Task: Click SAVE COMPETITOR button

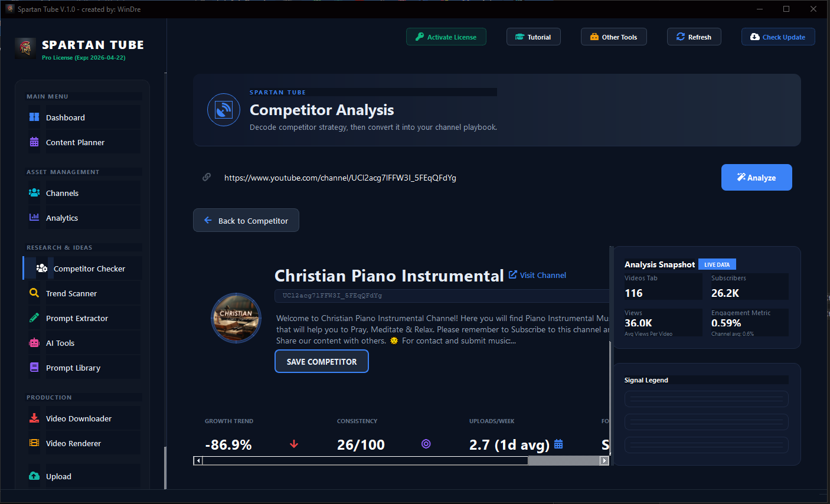Action: (x=321, y=361)
